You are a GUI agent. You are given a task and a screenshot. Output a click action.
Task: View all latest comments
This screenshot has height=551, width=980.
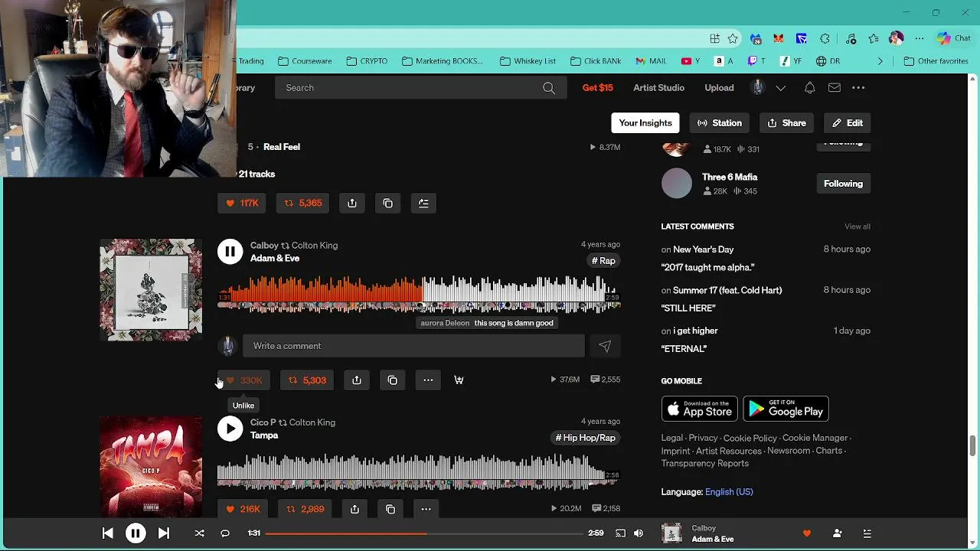(857, 227)
